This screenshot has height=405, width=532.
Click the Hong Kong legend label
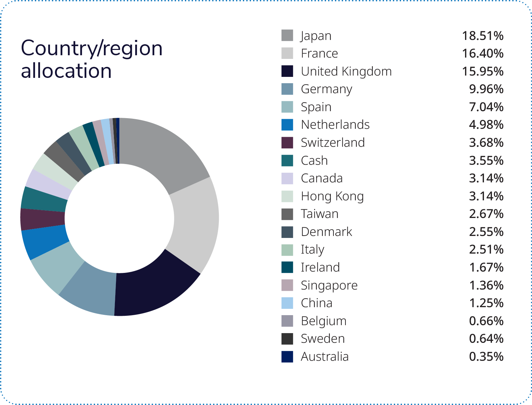point(332,196)
